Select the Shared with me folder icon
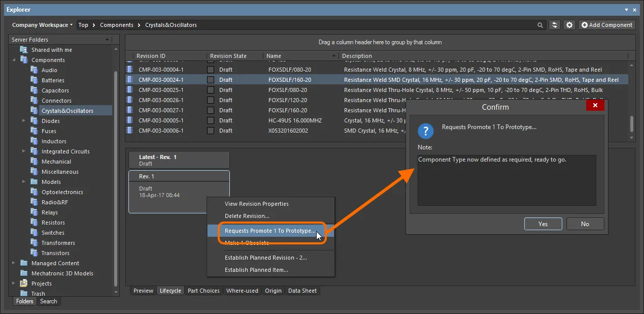644x314 pixels. 23,50
